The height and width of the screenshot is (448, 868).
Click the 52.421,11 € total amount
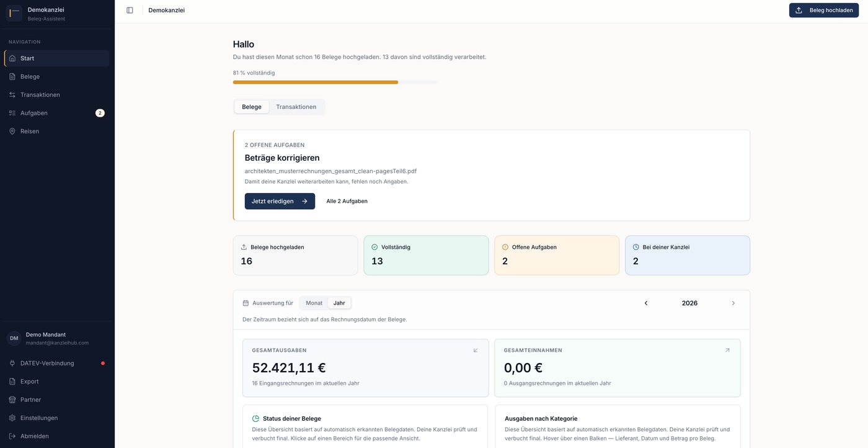(x=289, y=368)
